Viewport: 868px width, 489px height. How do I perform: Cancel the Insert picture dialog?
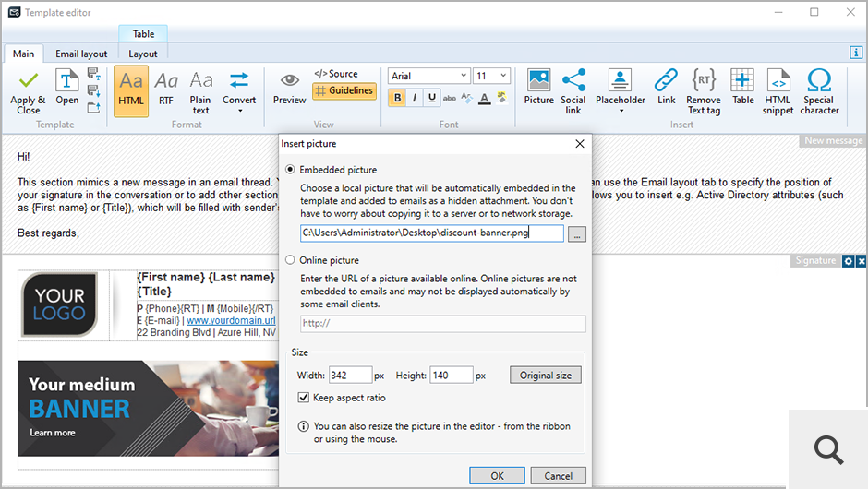[558, 476]
